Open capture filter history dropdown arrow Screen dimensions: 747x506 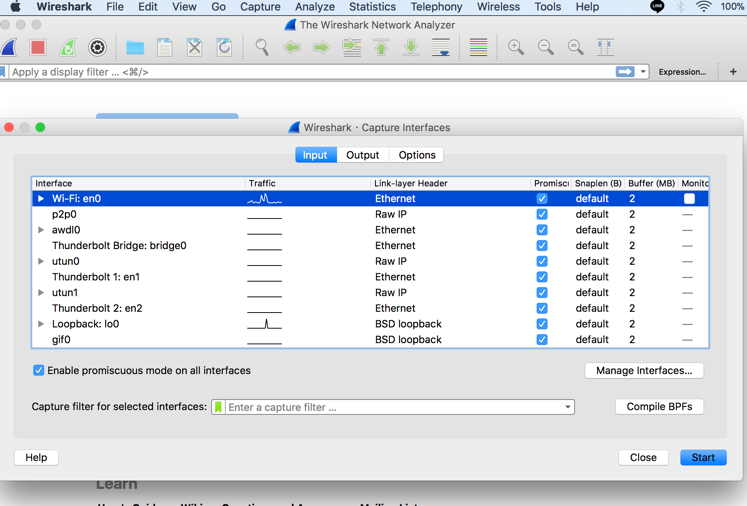click(568, 407)
